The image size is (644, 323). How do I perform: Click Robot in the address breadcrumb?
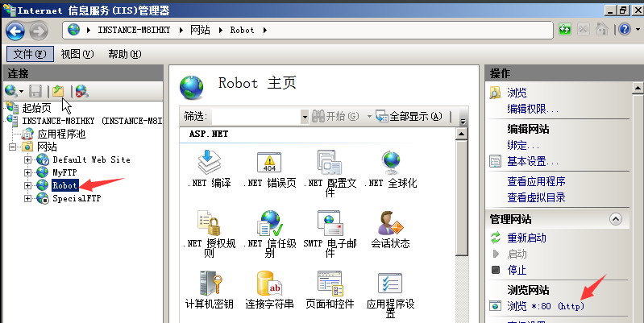tap(242, 30)
